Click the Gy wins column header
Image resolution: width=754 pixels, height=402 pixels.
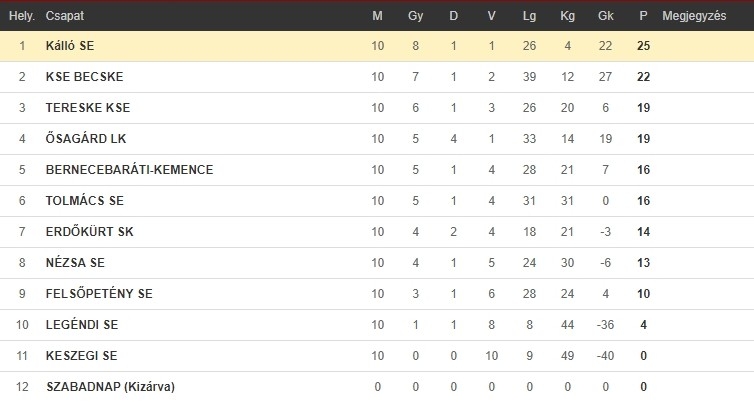[415, 16]
